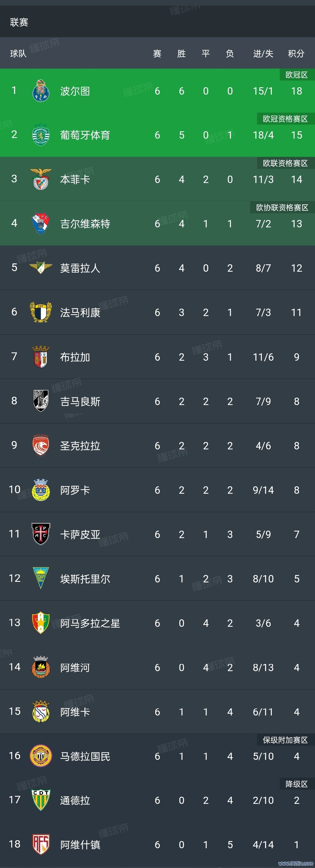Image resolution: width=315 pixels, height=868 pixels.
Task: Sort by the 积分 column header
Action: [296, 54]
